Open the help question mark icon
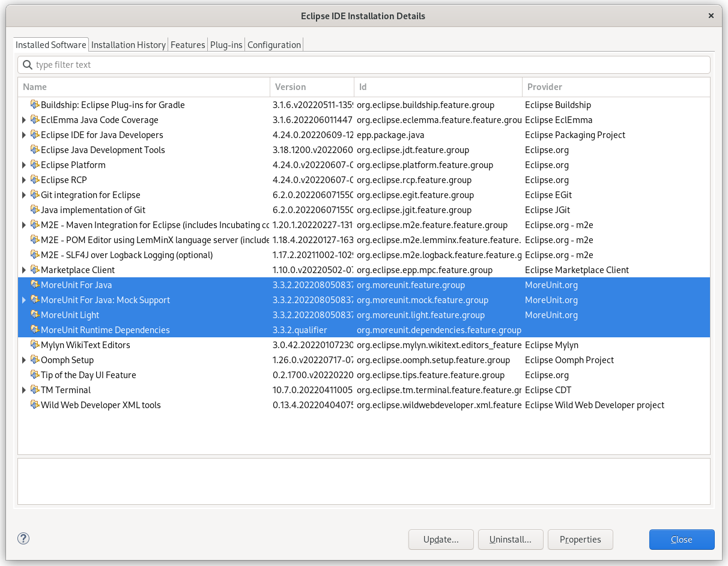 pos(23,539)
